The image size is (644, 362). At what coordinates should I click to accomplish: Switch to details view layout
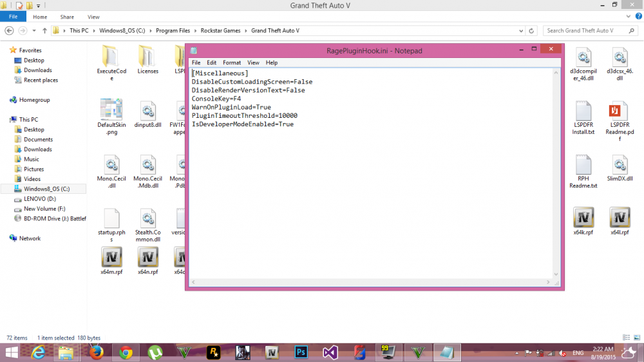[627, 338]
